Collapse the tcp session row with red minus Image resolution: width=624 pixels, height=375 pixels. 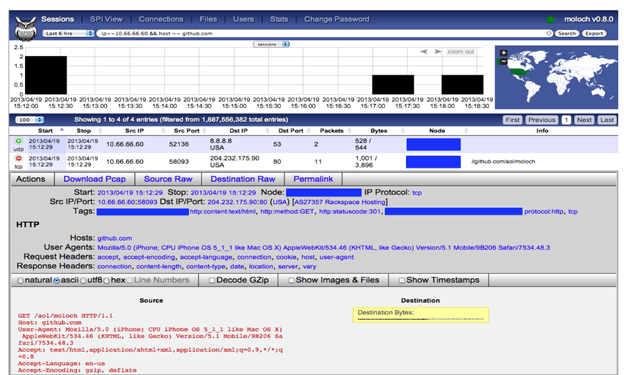pos(18,158)
